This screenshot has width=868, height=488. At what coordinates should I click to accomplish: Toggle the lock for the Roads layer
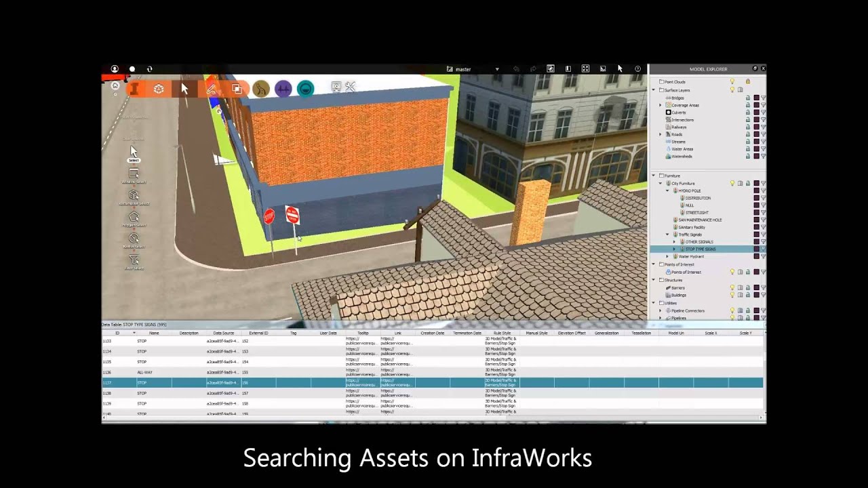[748, 134]
